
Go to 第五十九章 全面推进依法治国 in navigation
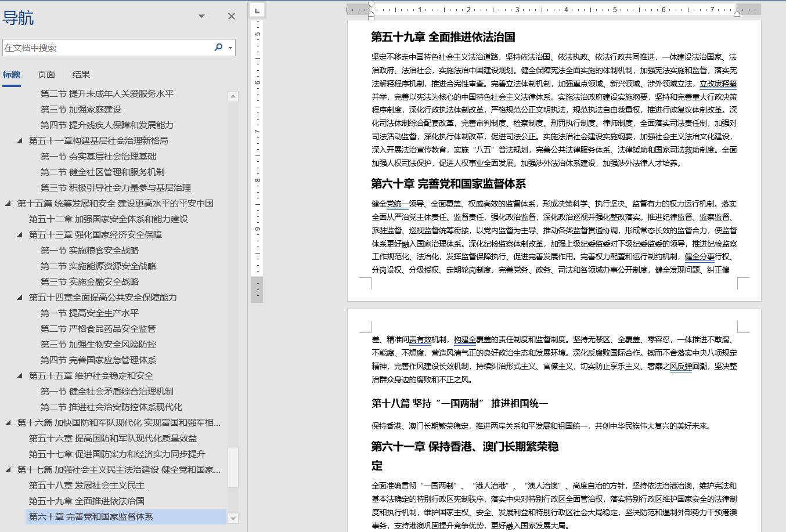pos(86,501)
